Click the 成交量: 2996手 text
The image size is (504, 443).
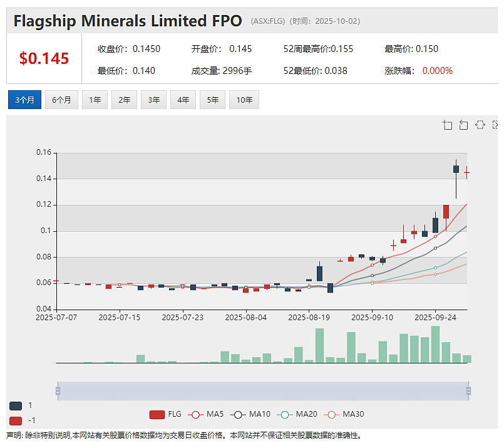pos(222,71)
